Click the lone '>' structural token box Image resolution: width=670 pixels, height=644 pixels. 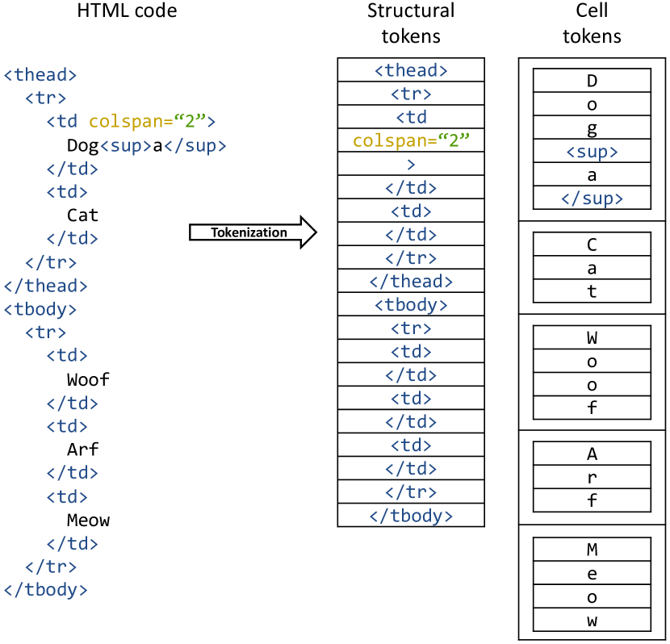pyautogui.click(x=411, y=164)
